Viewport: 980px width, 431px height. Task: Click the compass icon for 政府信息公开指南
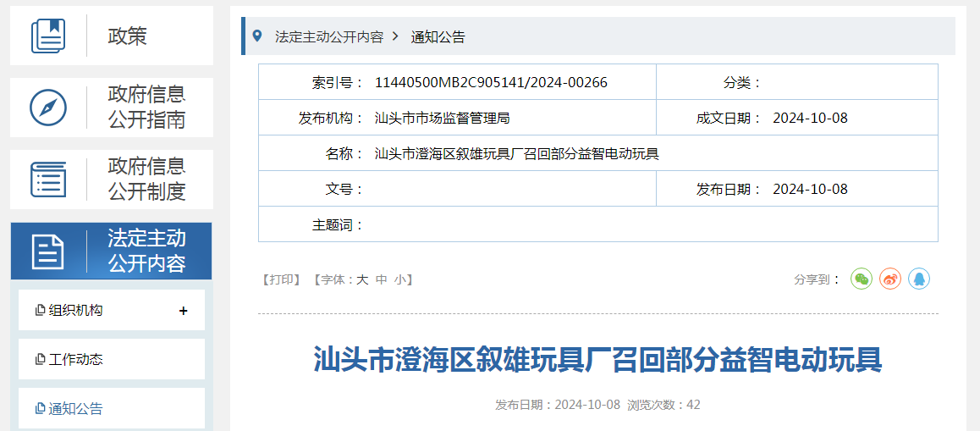(48, 108)
